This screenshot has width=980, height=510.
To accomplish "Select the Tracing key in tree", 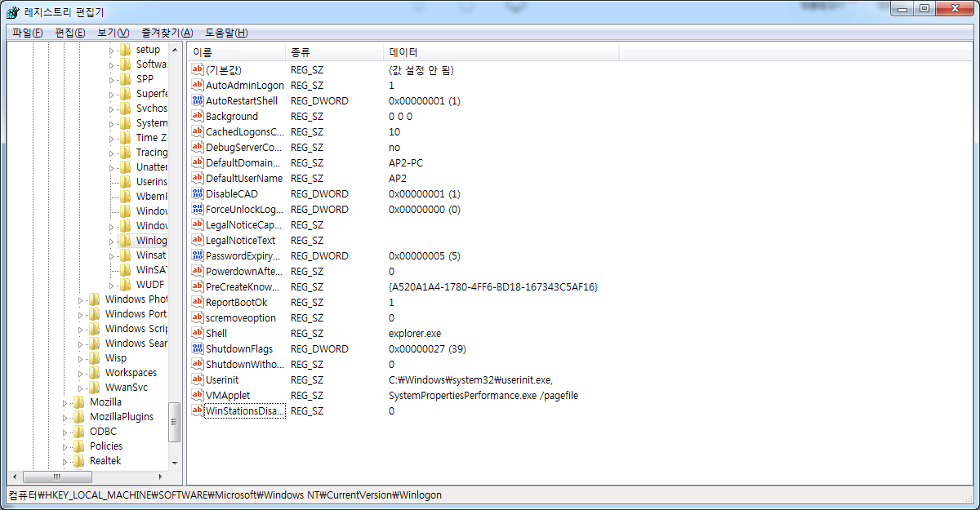I will pos(152,153).
